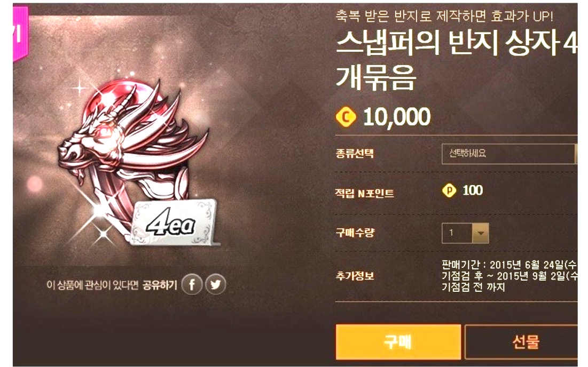Screen dimensions: 588x367
Task: Click the pink ribbon badge icon
Action: point(21,34)
